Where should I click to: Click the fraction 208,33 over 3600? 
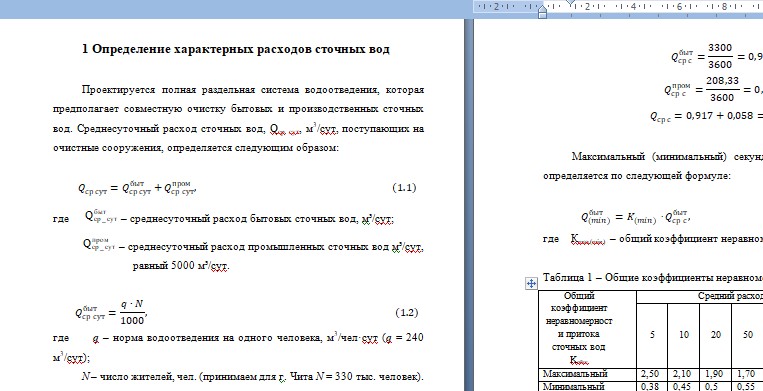tap(722, 89)
